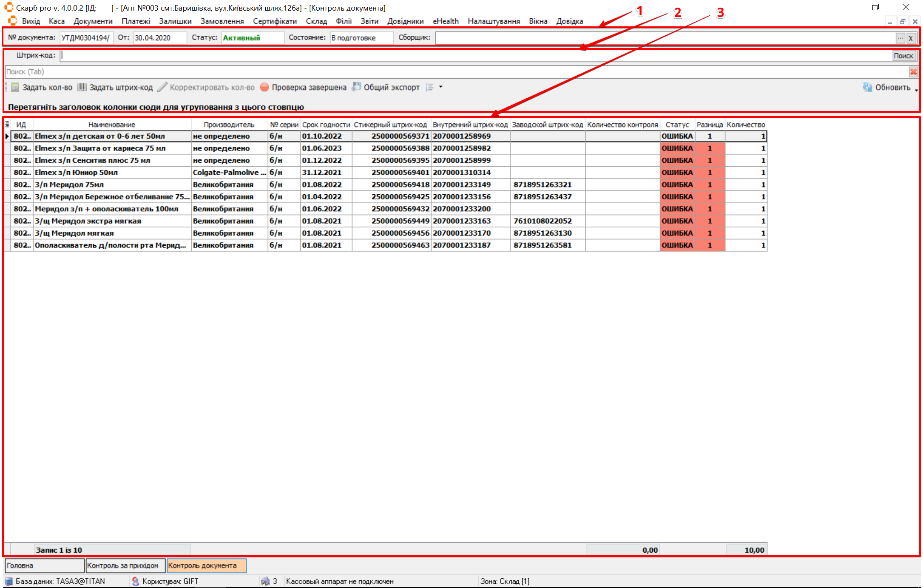923x588 pixels.
Task: Open the eHealth menu
Action: pos(446,21)
